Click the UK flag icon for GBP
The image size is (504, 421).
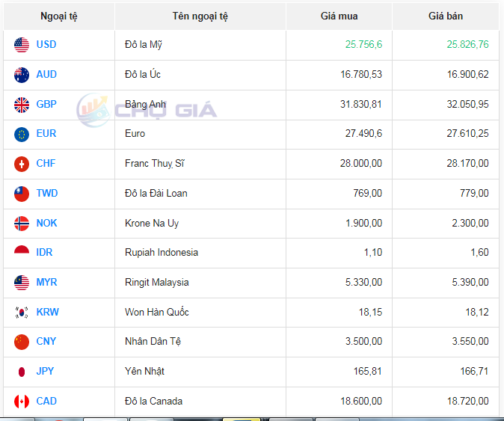click(x=22, y=105)
